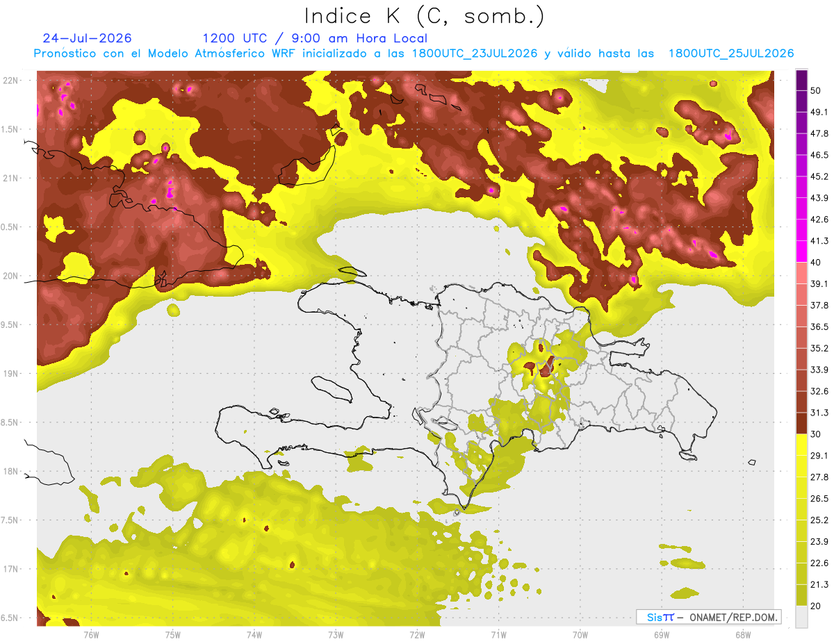Image resolution: width=834 pixels, height=644 pixels.
Task: Click the colorbar value '35.2'
Action: coord(819,348)
